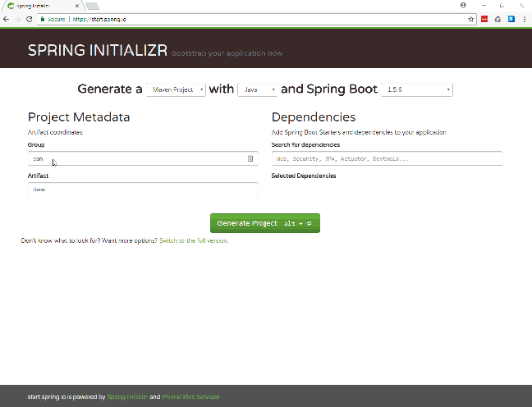Viewport: 532px width, 407px height.
Task: Bookmark this page with the star icon
Action: pos(471,20)
